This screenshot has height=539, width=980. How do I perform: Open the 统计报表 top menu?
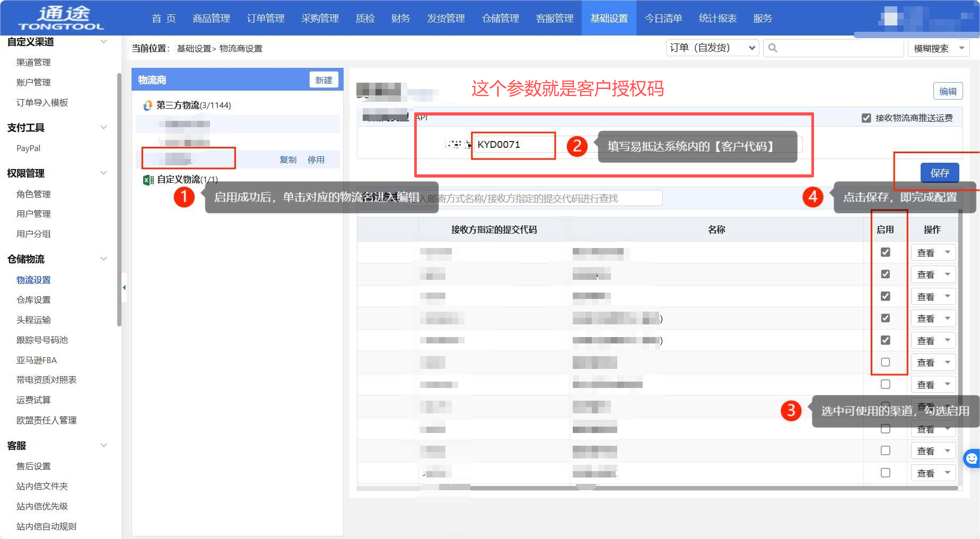(x=717, y=19)
